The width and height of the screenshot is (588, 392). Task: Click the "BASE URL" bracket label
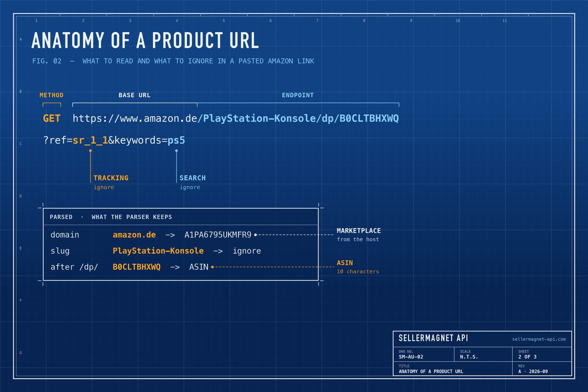[134, 95]
